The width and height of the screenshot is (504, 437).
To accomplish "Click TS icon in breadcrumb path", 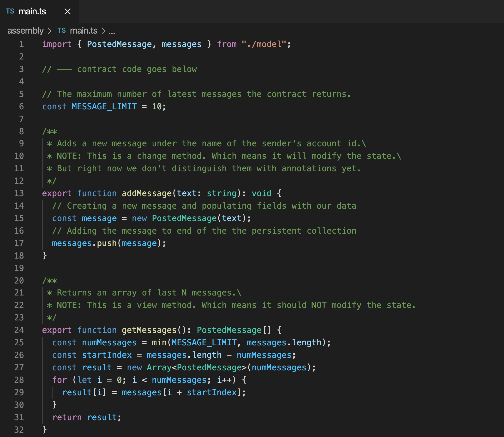I will tap(61, 31).
